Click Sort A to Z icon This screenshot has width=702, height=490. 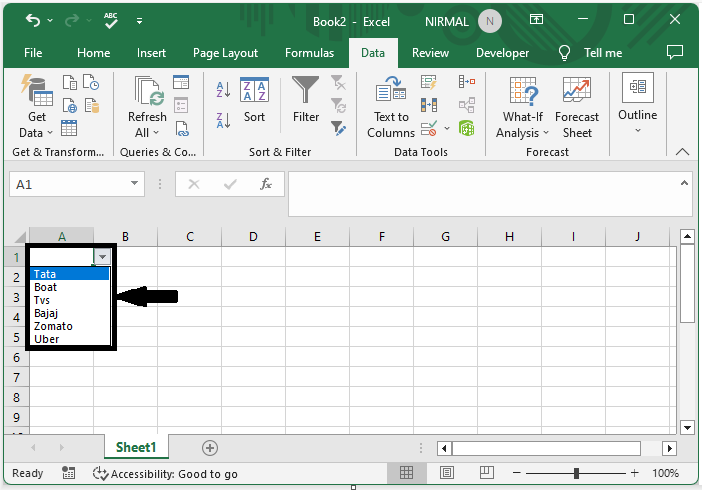coord(223,90)
